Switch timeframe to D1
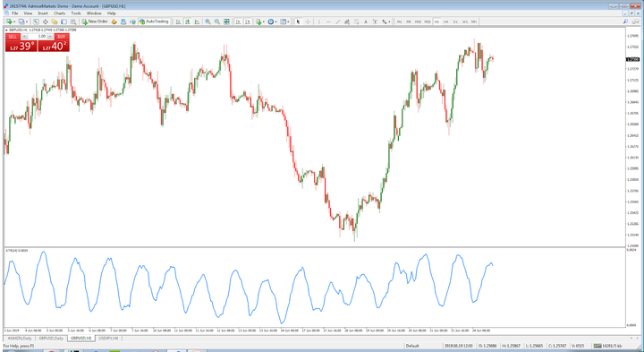644x352 pixels. (x=455, y=21)
